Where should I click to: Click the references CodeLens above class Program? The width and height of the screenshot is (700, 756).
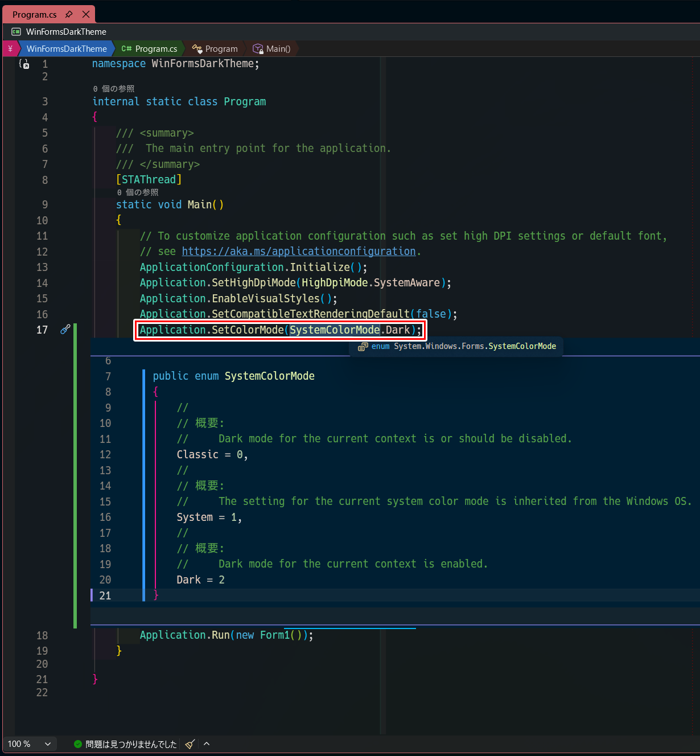coord(114,89)
